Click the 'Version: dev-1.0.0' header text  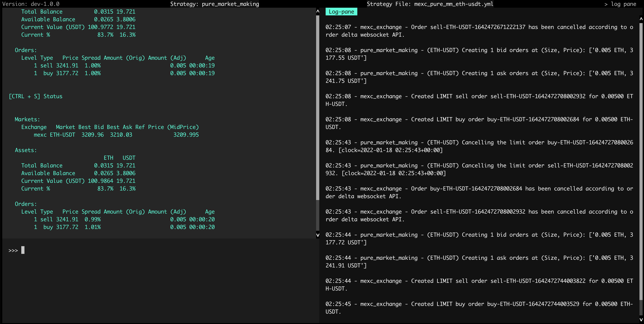pyautogui.click(x=31, y=4)
